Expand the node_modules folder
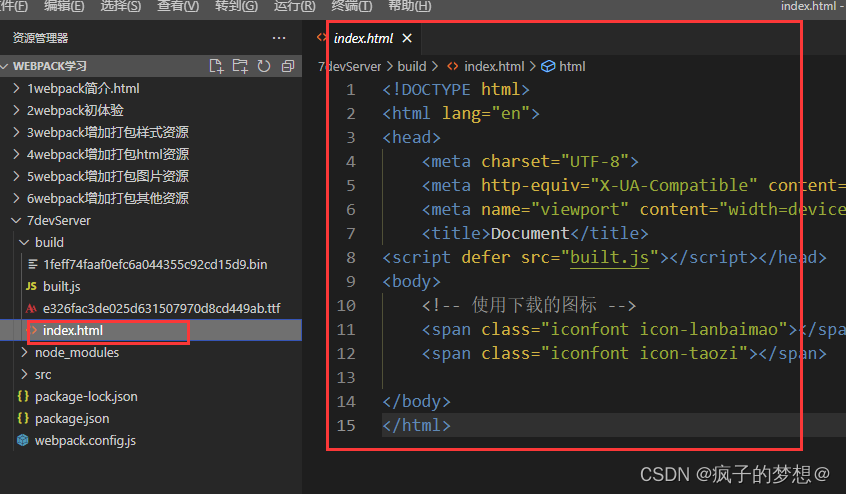The width and height of the screenshot is (846, 494). (24, 352)
